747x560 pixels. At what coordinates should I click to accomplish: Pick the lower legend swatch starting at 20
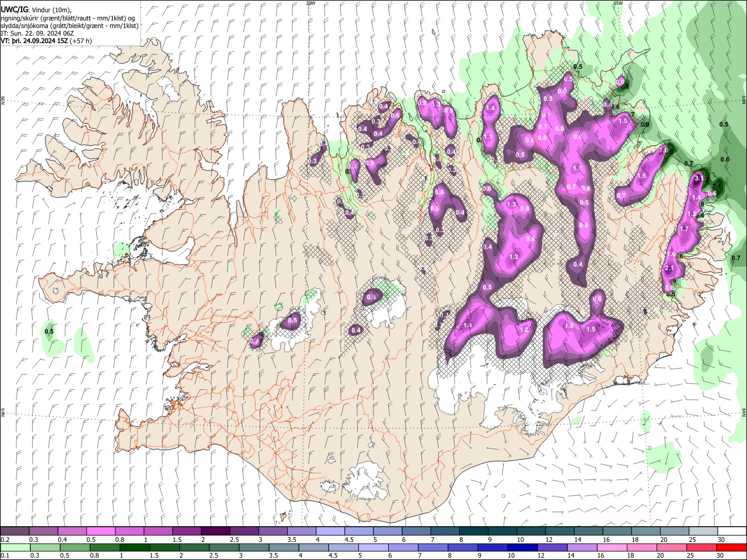[x=672, y=547]
